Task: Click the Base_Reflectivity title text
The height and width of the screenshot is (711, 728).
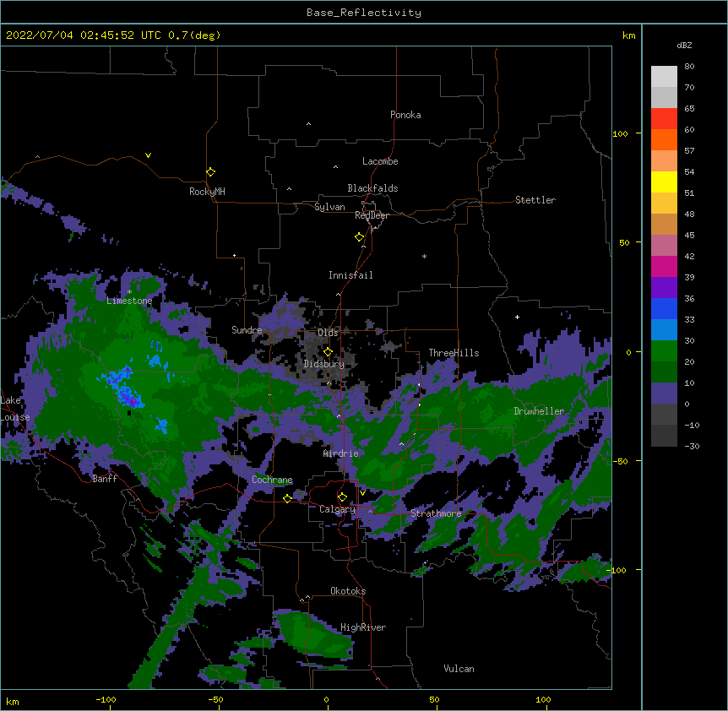Action: coord(364,13)
